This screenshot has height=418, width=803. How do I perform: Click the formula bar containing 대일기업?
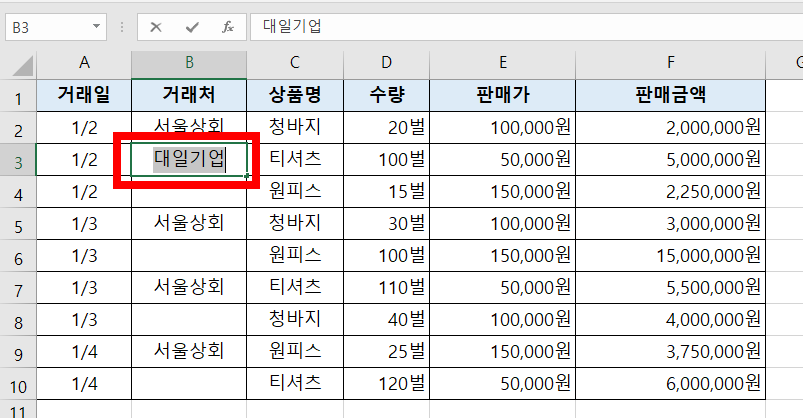click(x=526, y=27)
